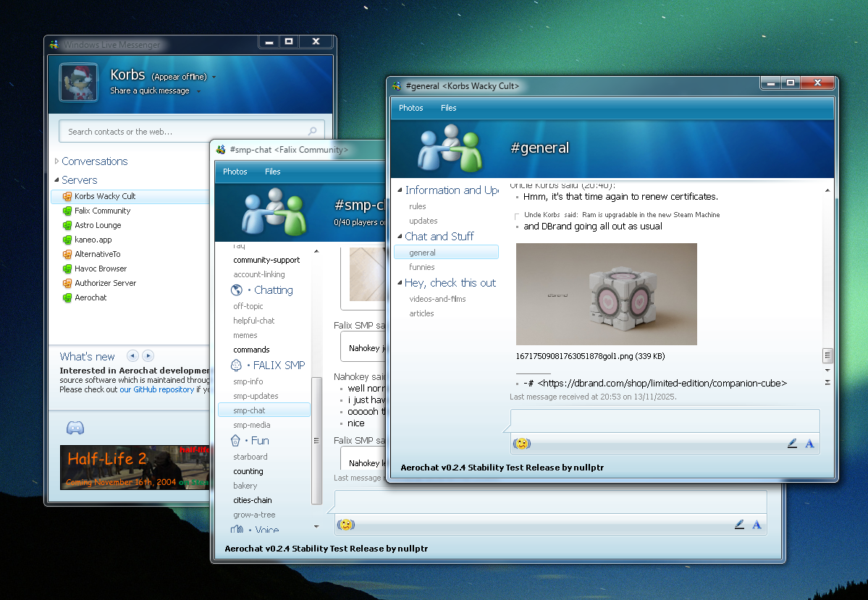Click the font 'A' icon in #general
868x600 pixels.
pos(809,444)
